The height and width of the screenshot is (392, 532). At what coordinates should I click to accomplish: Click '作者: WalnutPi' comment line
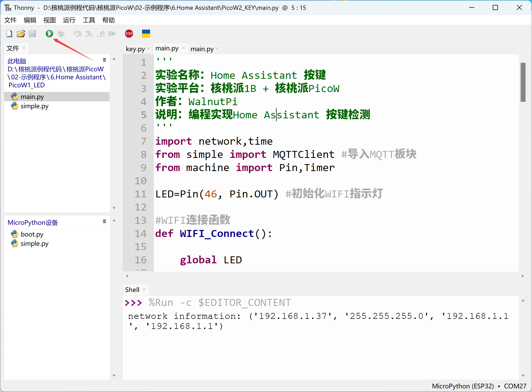pyautogui.click(x=196, y=102)
